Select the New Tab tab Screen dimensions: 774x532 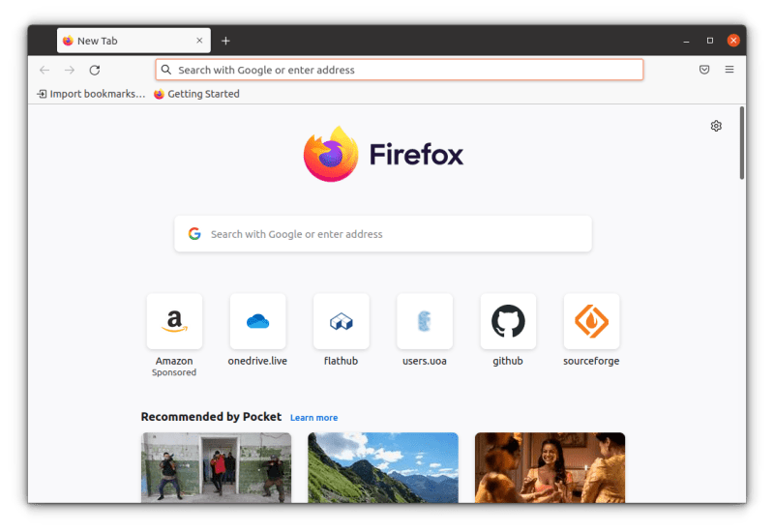134,41
